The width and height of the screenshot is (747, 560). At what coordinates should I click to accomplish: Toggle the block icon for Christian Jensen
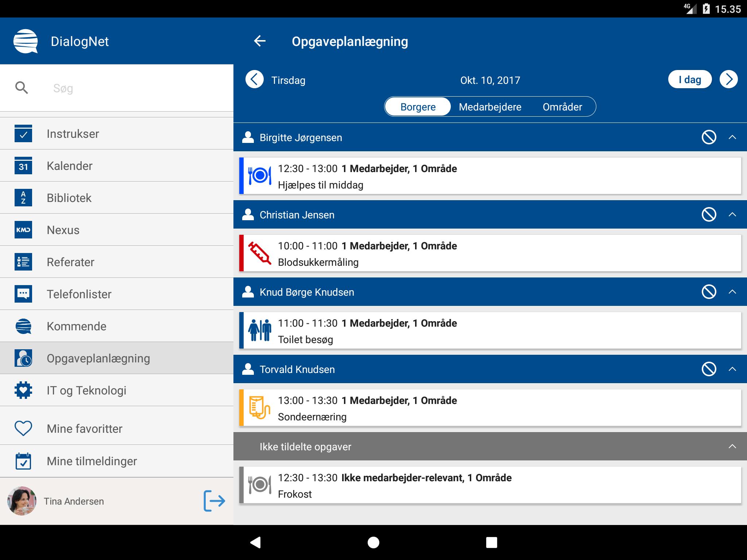tap(709, 215)
